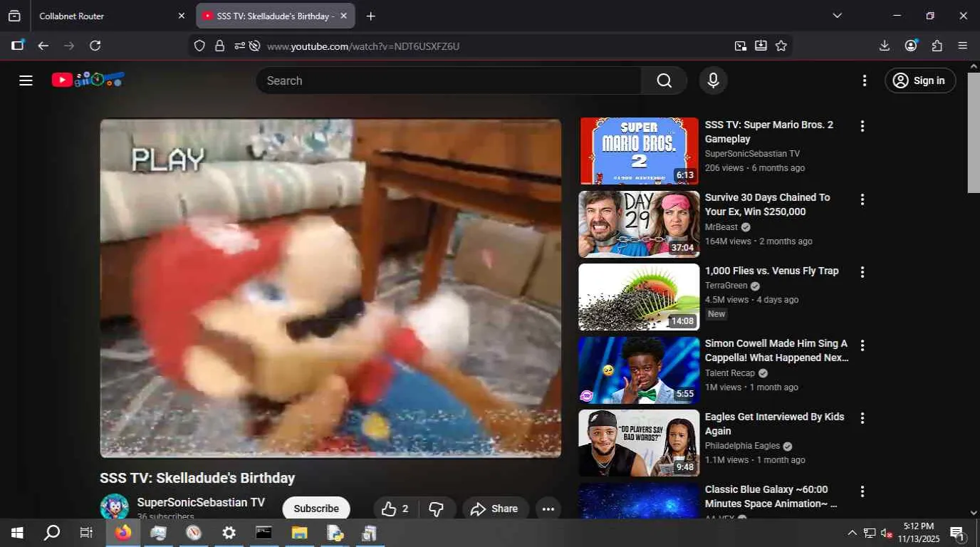Open Eagles interviewed by kids thumbnail

639,442
